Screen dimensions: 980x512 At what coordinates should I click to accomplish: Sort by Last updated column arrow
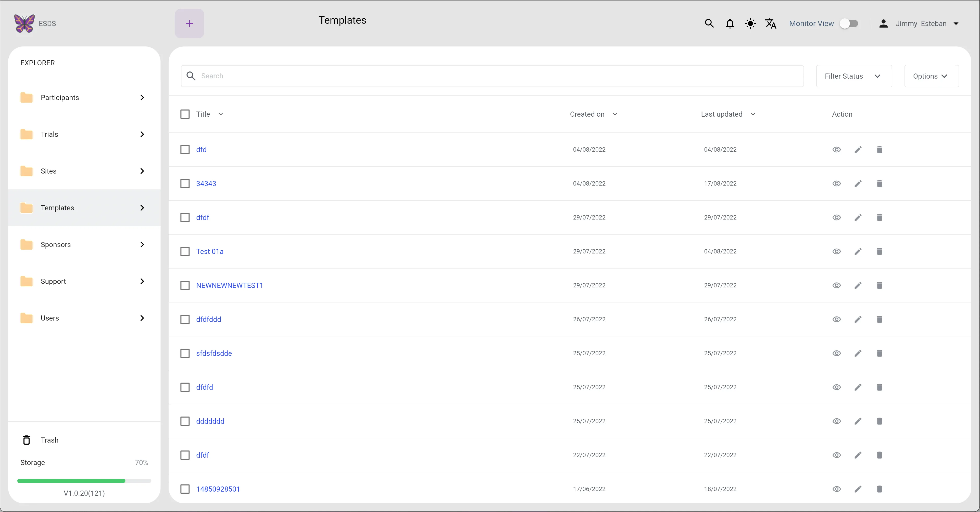click(x=753, y=114)
